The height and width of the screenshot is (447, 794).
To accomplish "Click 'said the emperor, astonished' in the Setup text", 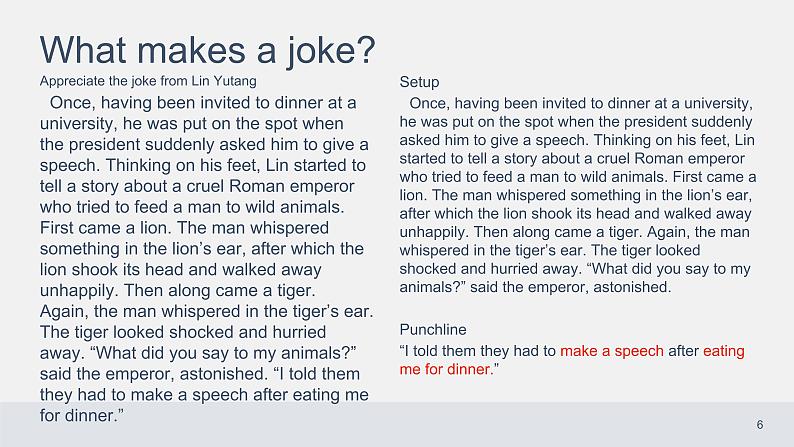I will click(570, 287).
